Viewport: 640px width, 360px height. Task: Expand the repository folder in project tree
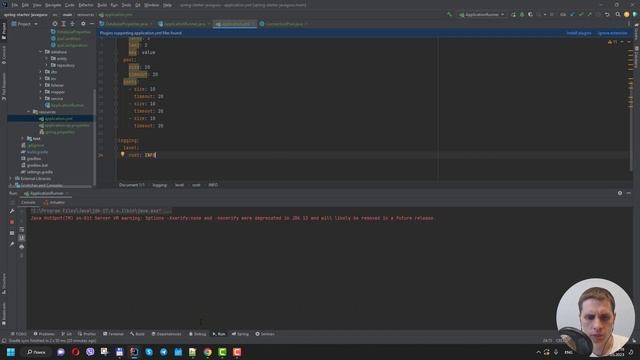tap(47, 65)
